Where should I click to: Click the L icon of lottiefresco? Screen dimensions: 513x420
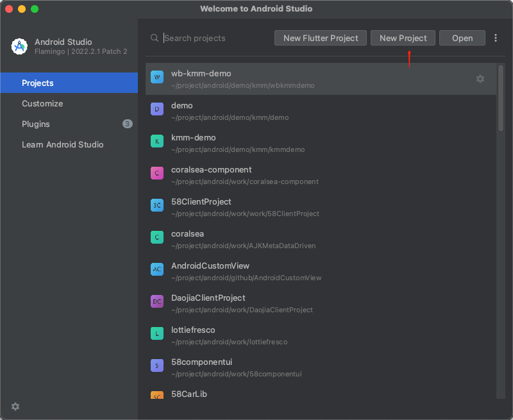tap(157, 333)
